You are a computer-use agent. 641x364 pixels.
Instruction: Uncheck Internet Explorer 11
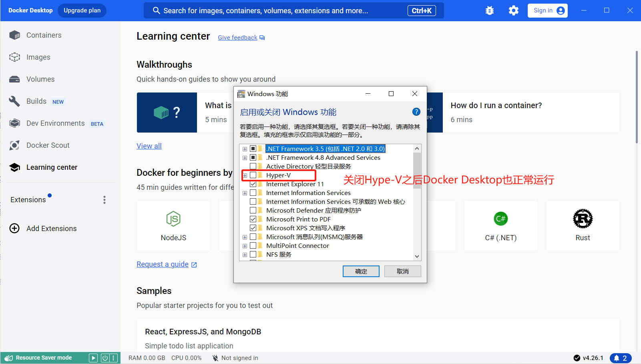(253, 184)
